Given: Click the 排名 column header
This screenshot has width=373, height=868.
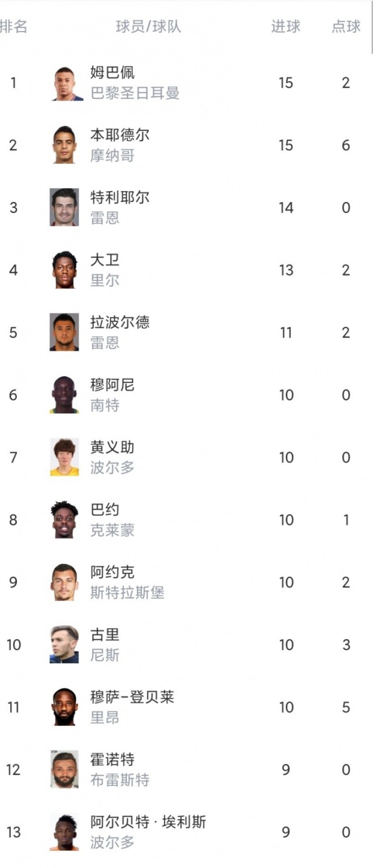Looking at the screenshot, I should click(x=13, y=27).
